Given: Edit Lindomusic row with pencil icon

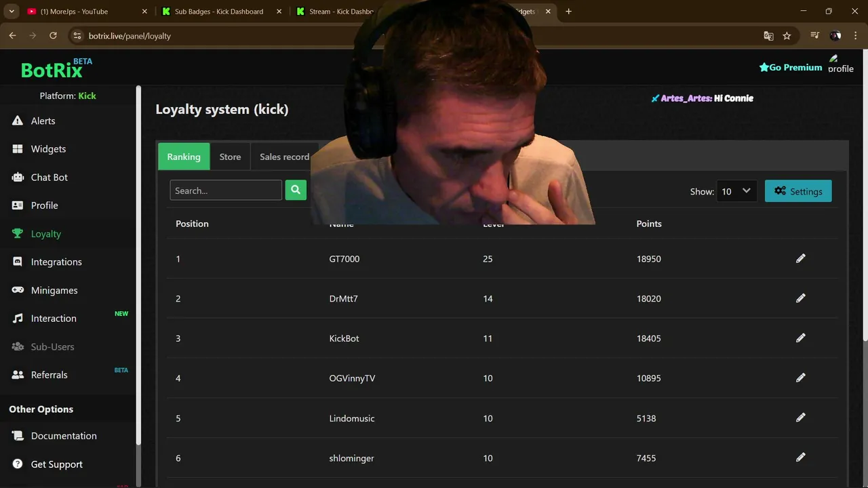Looking at the screenshot, I should coord(801,418).
